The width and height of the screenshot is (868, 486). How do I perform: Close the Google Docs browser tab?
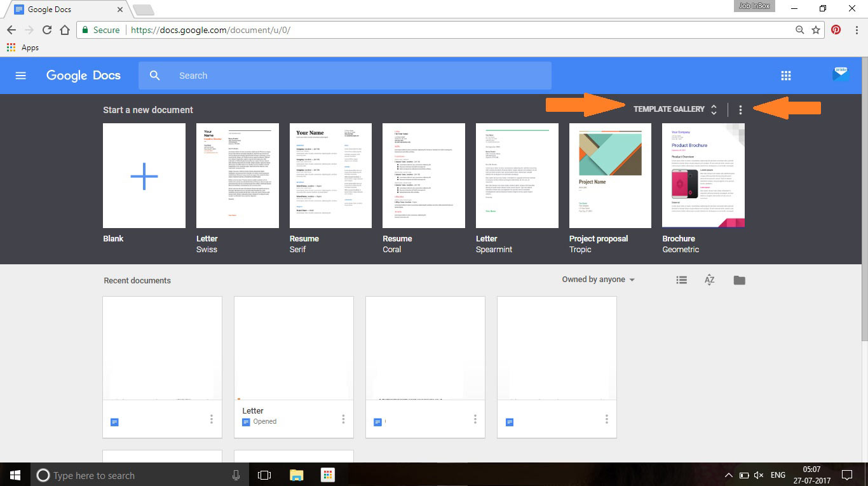[120, 10]
